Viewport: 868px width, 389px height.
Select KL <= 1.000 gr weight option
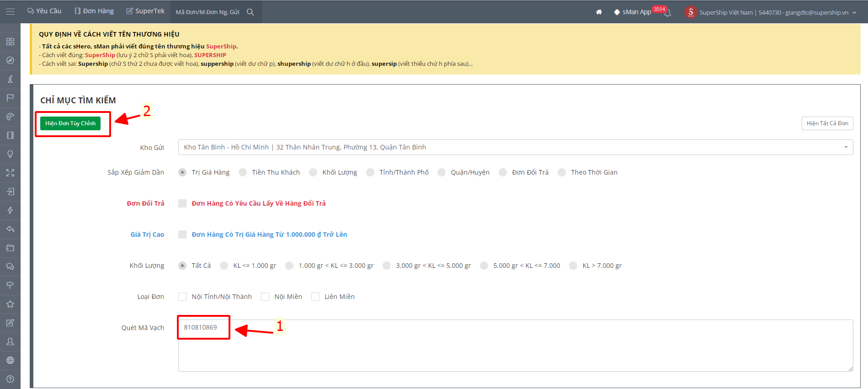tap(224, 266)
